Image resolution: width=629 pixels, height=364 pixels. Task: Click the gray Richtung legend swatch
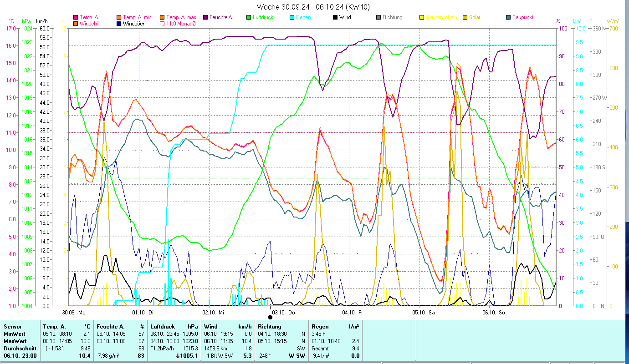pyautogui.click(x=378, y=17)
